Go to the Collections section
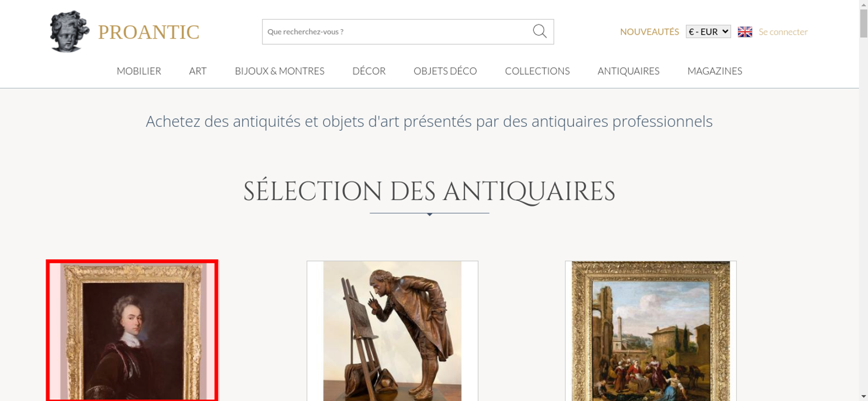 point(537,71)
